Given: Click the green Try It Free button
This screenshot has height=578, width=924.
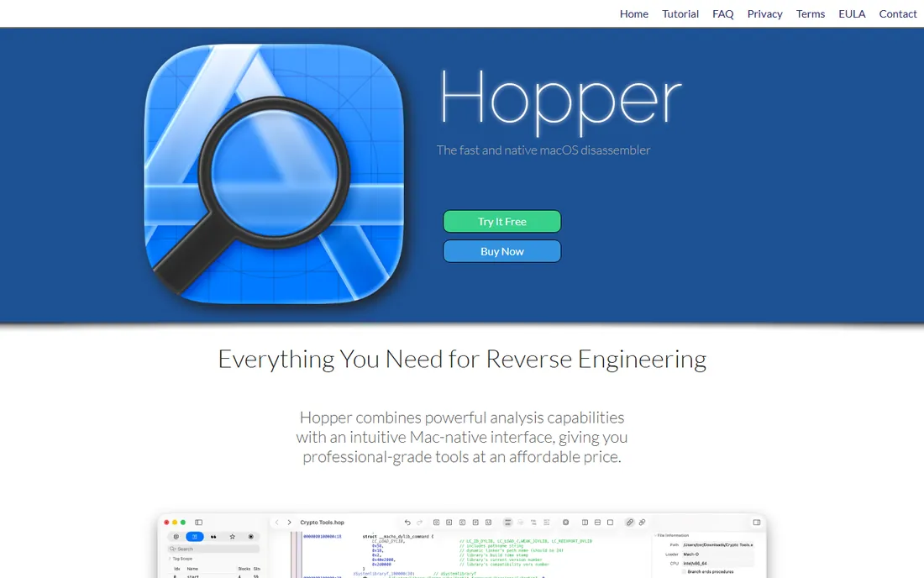Looking at the screenshot, I should coord(502,222).
